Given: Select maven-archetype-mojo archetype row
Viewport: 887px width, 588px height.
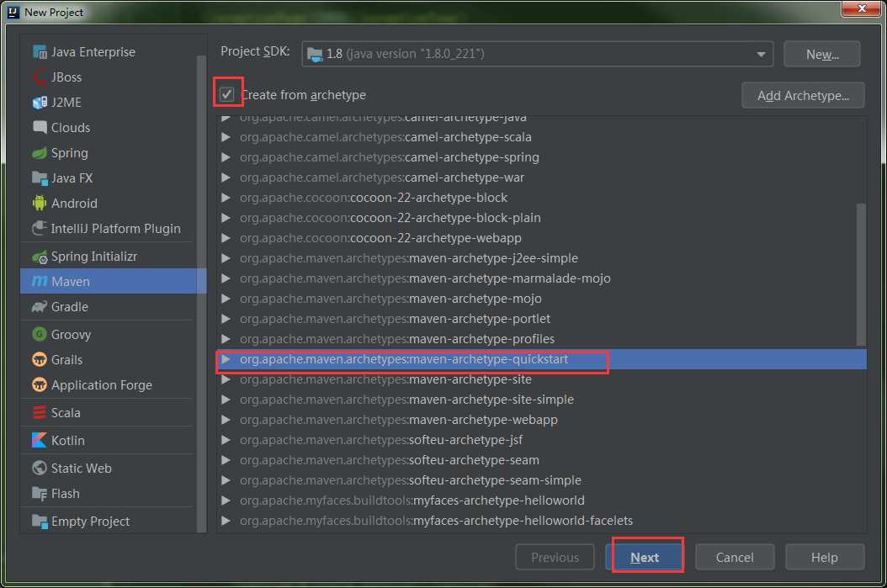Looking at the screenshot, I should (541, 299).
